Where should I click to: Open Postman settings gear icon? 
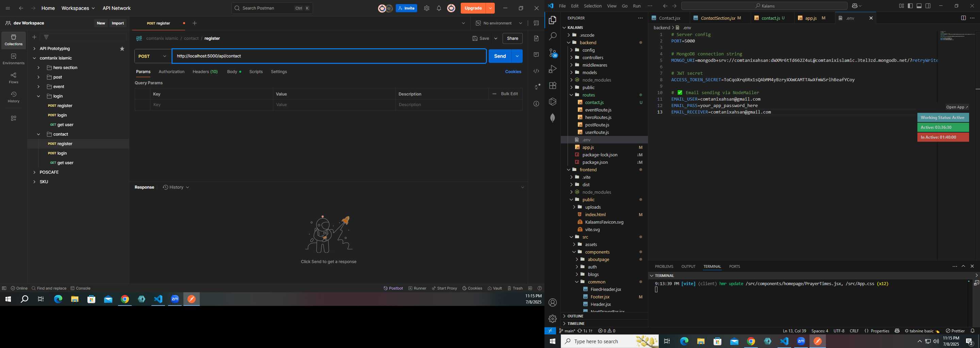[426, 8]
